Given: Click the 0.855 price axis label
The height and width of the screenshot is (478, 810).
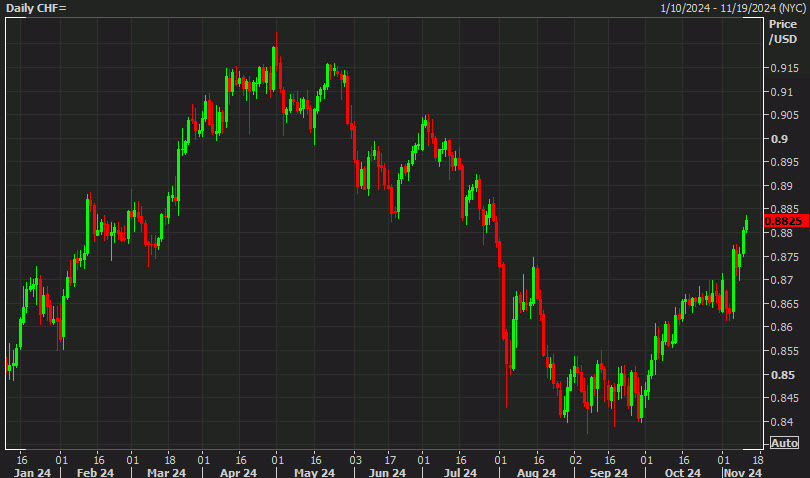Looking at the screenshot, I should point(784,351).
